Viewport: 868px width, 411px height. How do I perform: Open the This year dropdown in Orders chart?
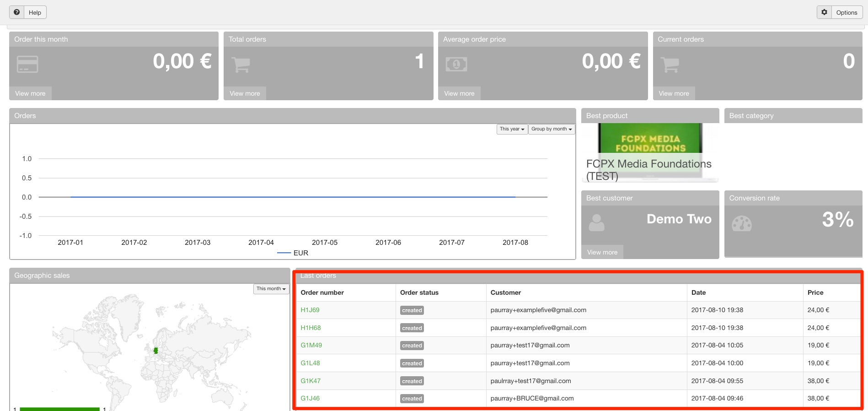[512, 129]
